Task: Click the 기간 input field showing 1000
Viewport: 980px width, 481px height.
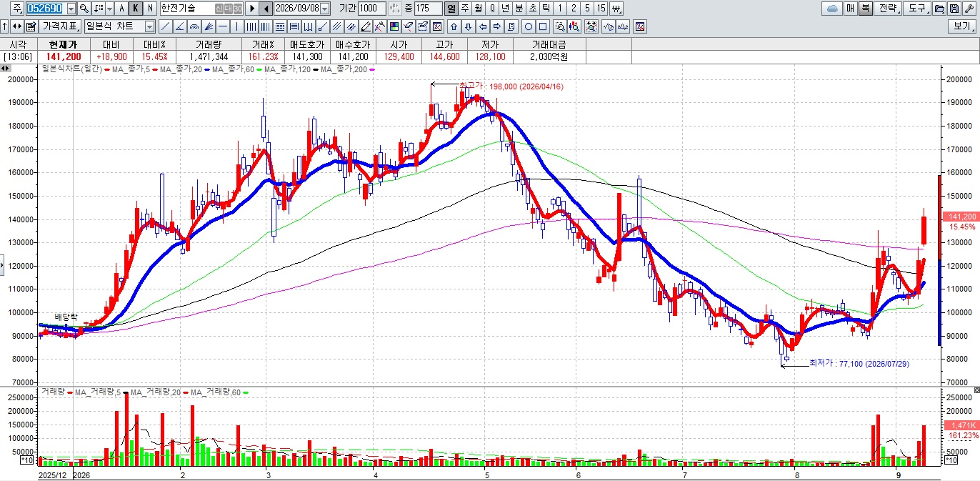Action: pyautogui.click(x=372, y=9)
